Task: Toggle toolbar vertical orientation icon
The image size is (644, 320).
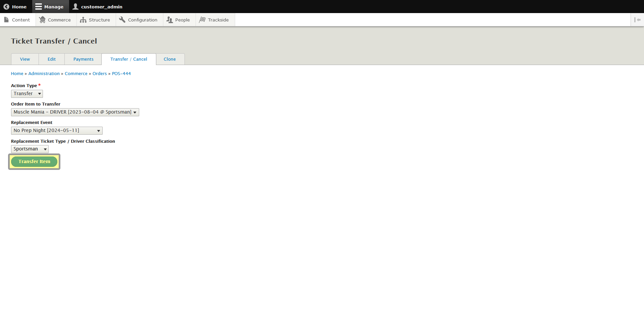Action: coord(637,20)
